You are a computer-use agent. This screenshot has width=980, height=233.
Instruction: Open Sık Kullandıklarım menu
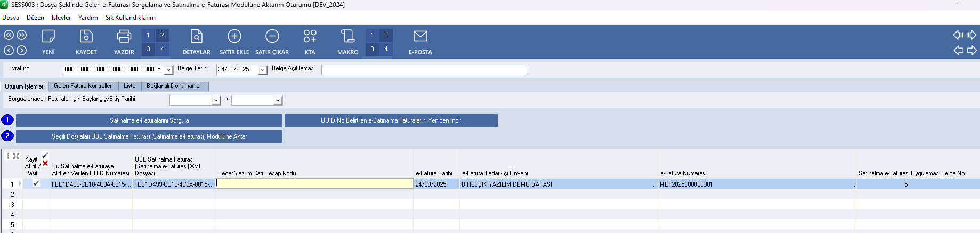(x=131, y=18)
